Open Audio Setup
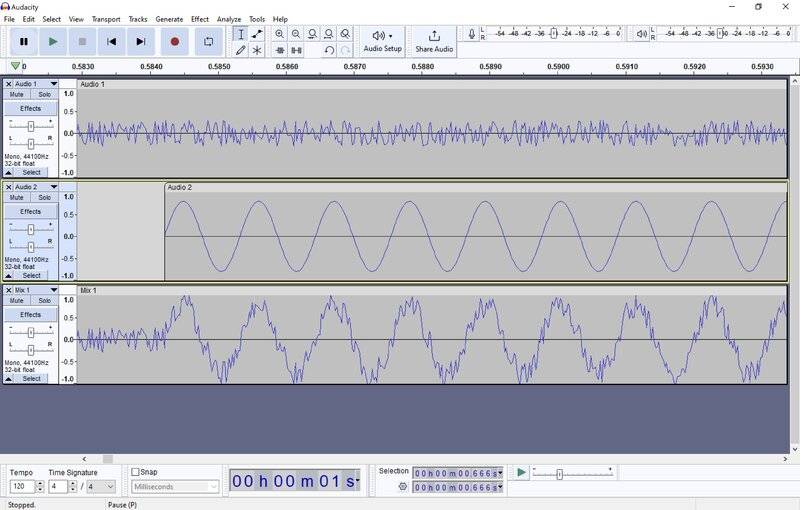Image resolution: width=800 pixels, height=510 pixels. (x=382, y=41)
